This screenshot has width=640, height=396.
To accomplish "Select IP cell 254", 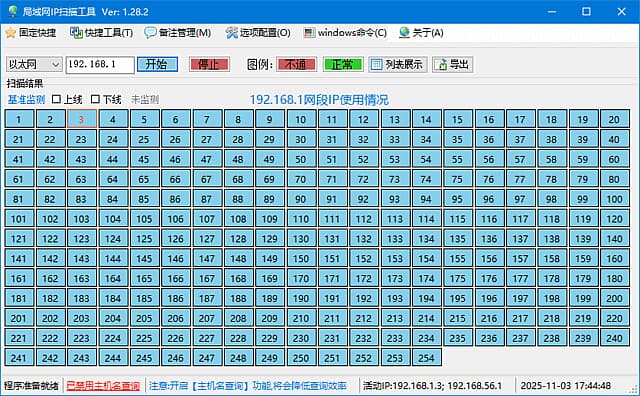I will point(426,358).
